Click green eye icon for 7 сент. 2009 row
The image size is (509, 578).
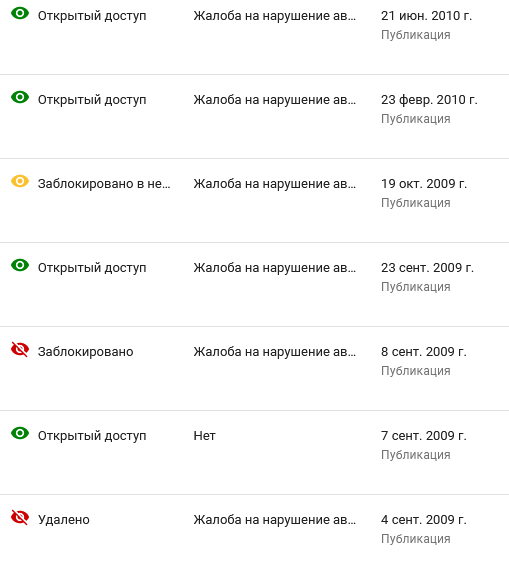[20, 434]
